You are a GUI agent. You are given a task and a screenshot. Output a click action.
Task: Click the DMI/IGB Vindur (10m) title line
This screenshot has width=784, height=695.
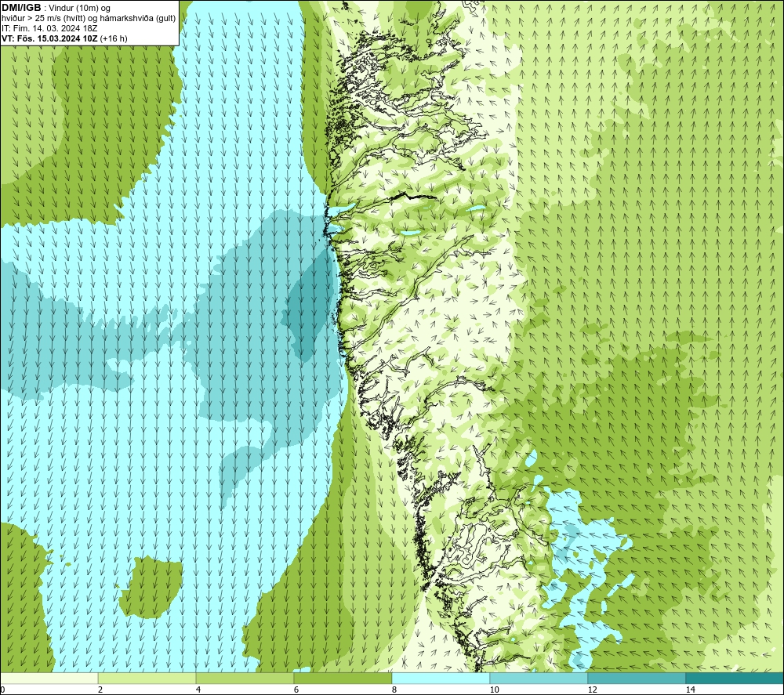tap(56, 8)
